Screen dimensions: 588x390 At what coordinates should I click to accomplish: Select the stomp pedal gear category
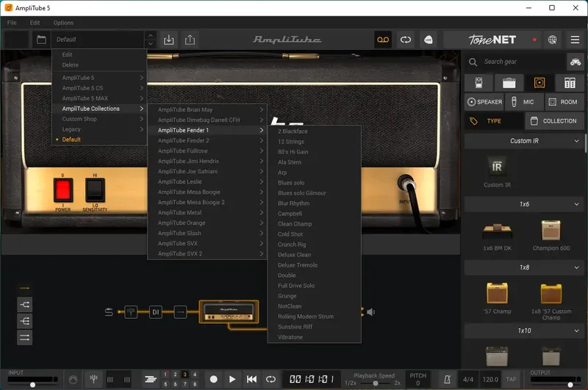point(479,83)
